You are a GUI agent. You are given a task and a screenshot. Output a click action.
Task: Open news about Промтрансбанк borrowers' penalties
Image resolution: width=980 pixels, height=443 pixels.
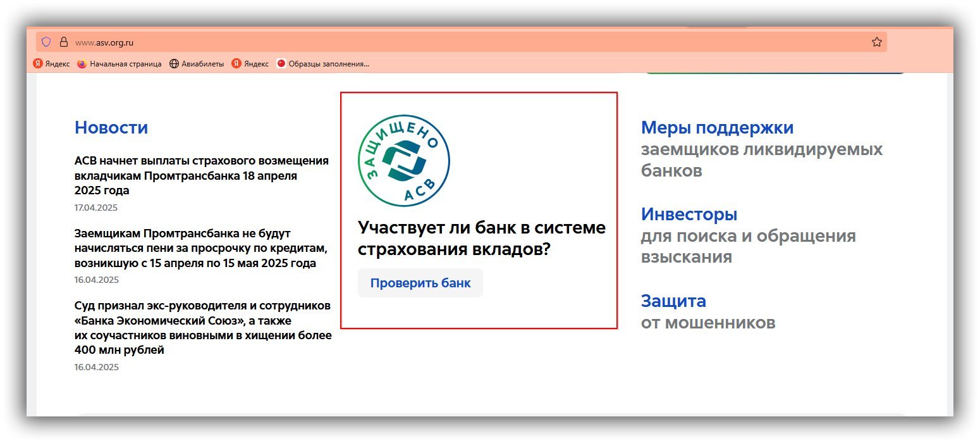click(x=200, y=248)
